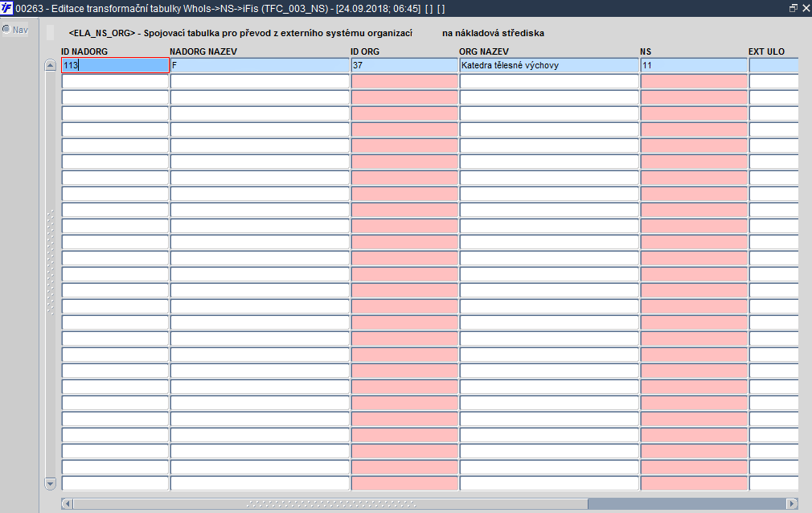The image size is (812, 513).
Task: Click the ID ORG field showing 37
Action: [404, 65]
